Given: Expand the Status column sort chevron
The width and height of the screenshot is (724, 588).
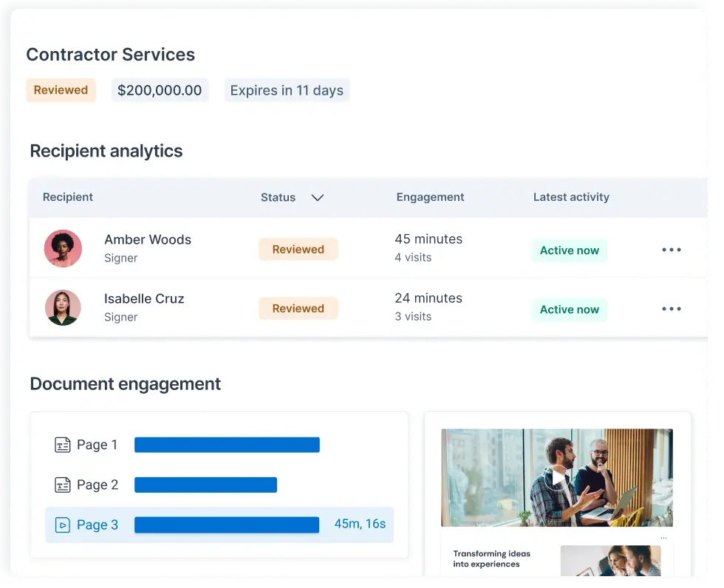Looking at the screenshot, I should [317, 197].
